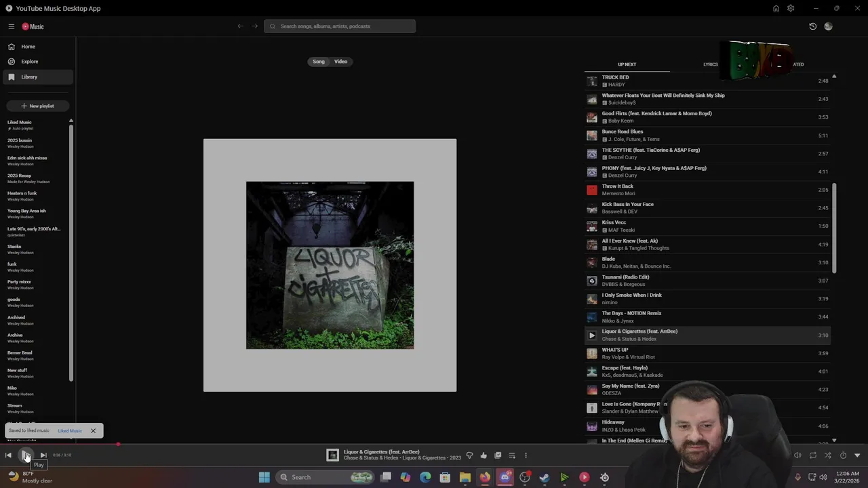Open the Windows Start menu
Screen dimensions: 868x488
click(x=264, y=477)
